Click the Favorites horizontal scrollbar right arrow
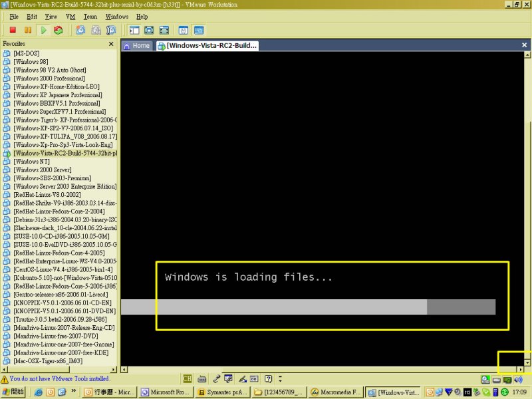This screenshot has width=532, height=399. [114, 370]
